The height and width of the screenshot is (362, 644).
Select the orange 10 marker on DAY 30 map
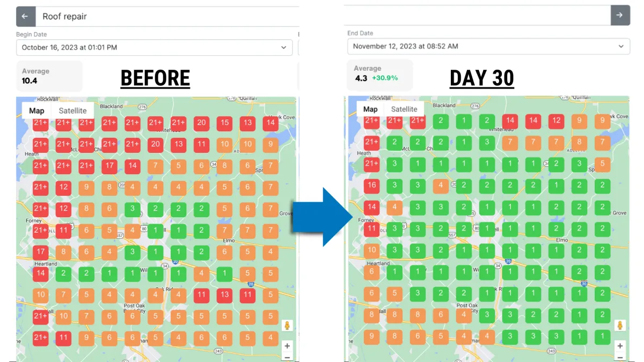click(371, 250)
